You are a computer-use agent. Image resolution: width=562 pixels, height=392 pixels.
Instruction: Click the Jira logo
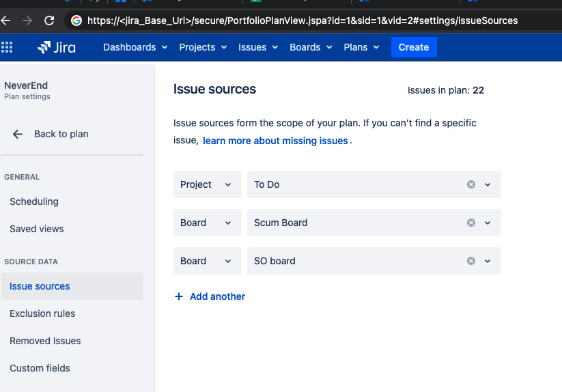coord(57,47)
